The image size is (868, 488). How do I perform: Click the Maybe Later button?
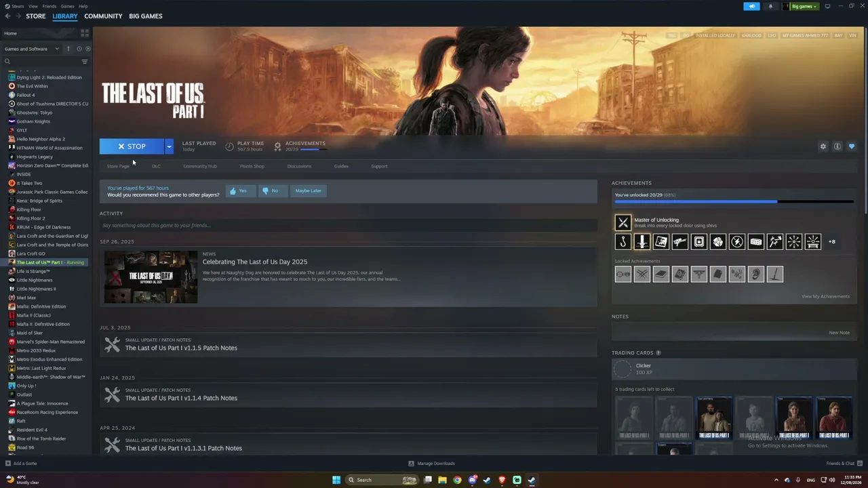click(308, 191)
